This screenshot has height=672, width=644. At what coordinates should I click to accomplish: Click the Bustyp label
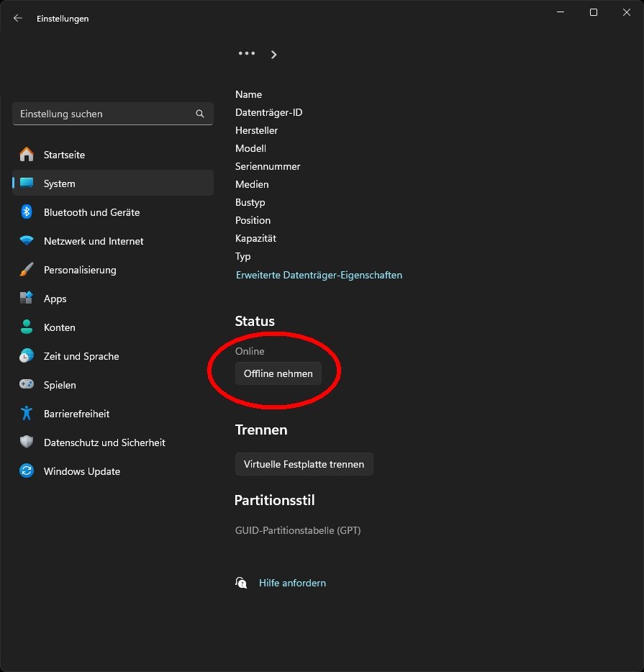[250, 202]
